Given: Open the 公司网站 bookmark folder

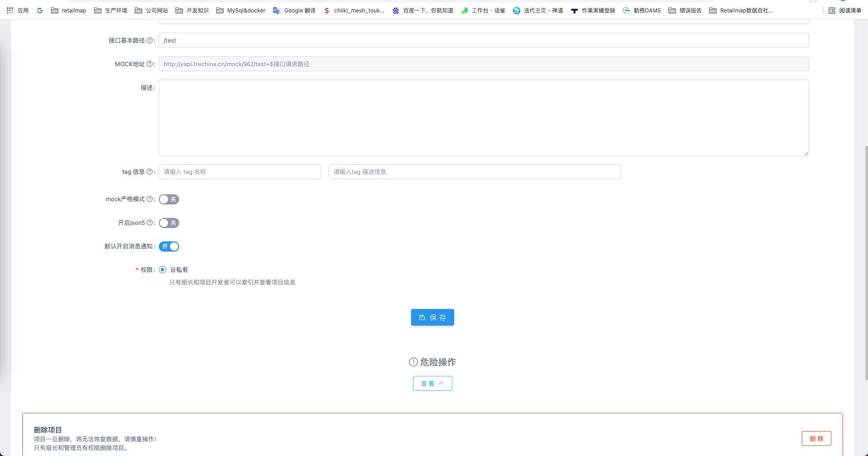Looking at the screenshot, I should click(151, 10).
